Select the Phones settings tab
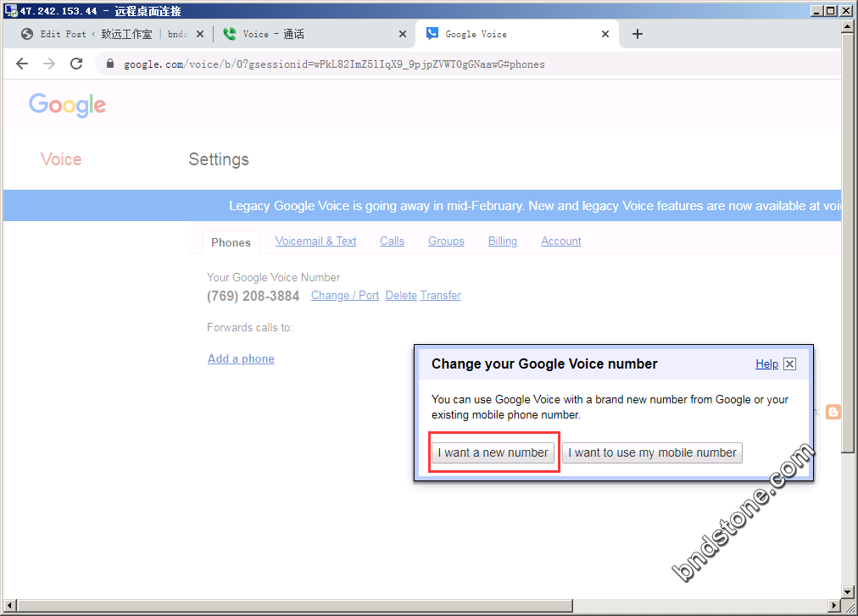The width and height of the screenshot is (858, 616). click(x=231, y=242)
